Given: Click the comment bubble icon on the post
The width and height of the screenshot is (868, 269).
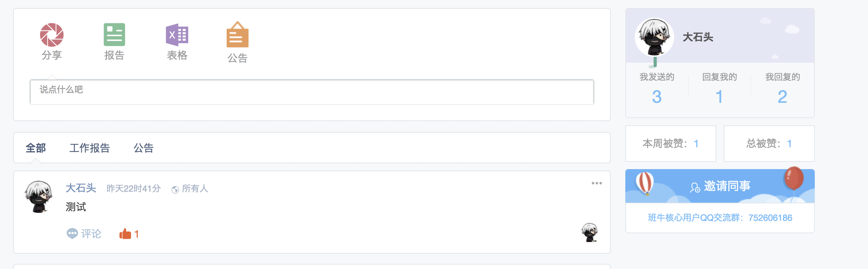Looking at the screenshot, I should [73, 234].
